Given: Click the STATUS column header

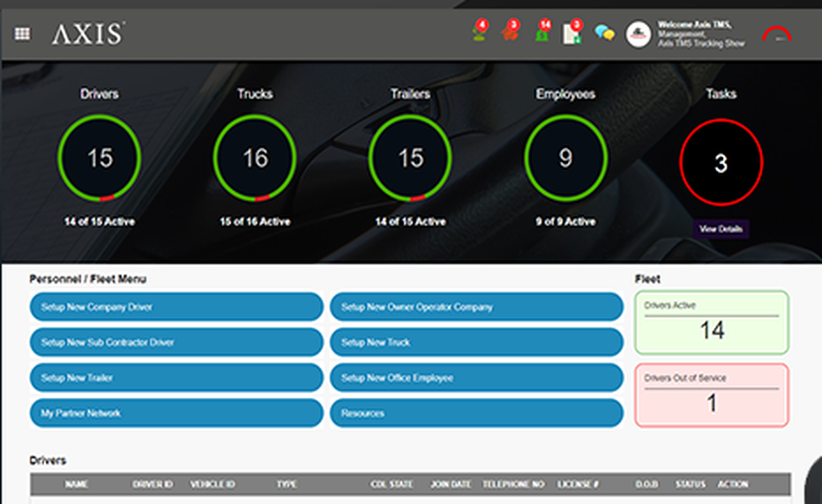Looking at the screenshot, I should click(691, 484).
